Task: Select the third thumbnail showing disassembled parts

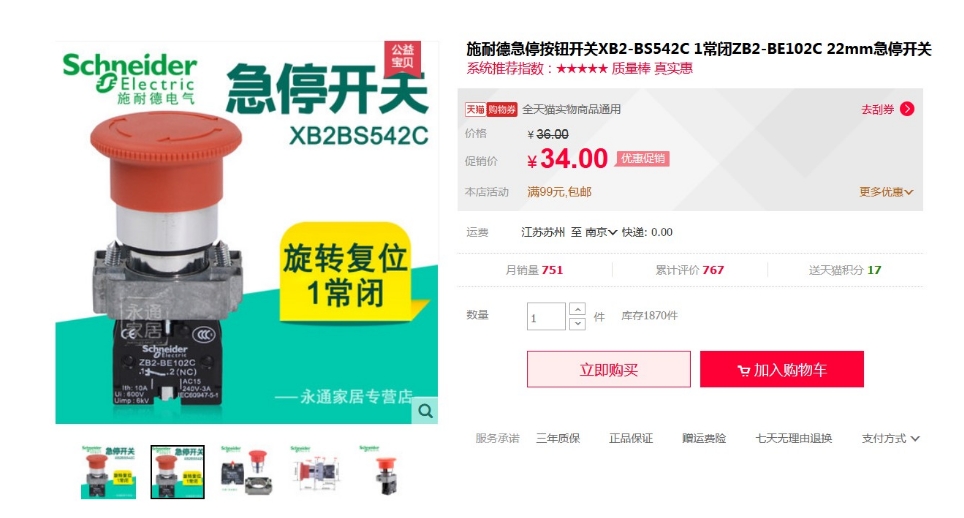Action: tap(247, 471)
